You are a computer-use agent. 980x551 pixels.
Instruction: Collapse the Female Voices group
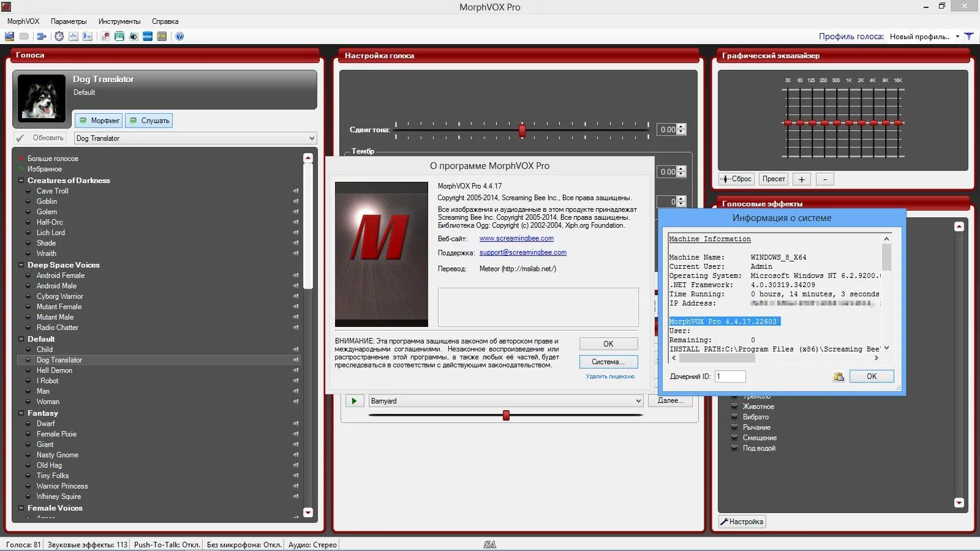pyautogui.click(x=21, y=508)
